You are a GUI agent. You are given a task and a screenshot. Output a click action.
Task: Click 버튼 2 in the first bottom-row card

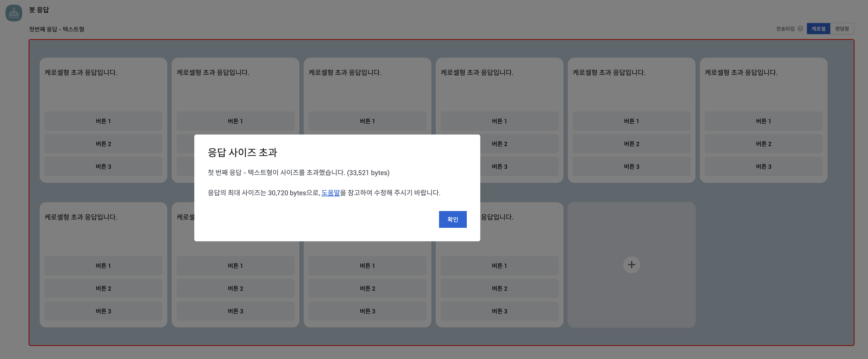click(x=103, y=288)
